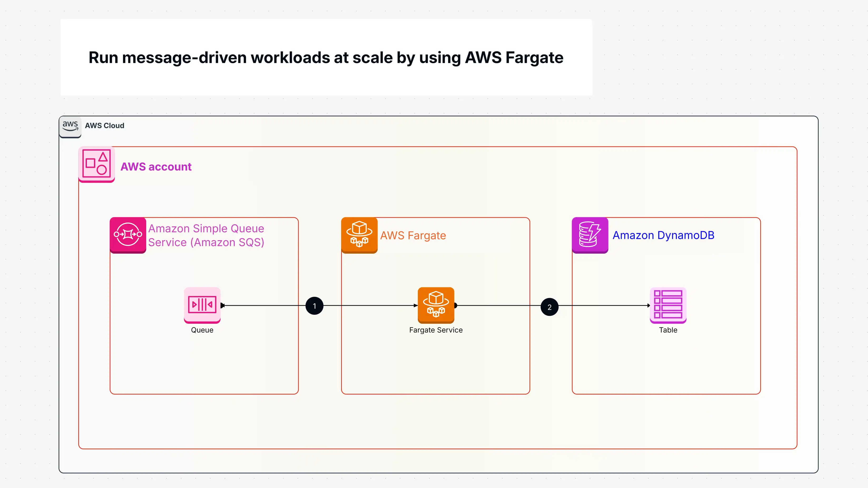Select the AWS account label
This screenshot has height=488, width=868.
(156, 167)
